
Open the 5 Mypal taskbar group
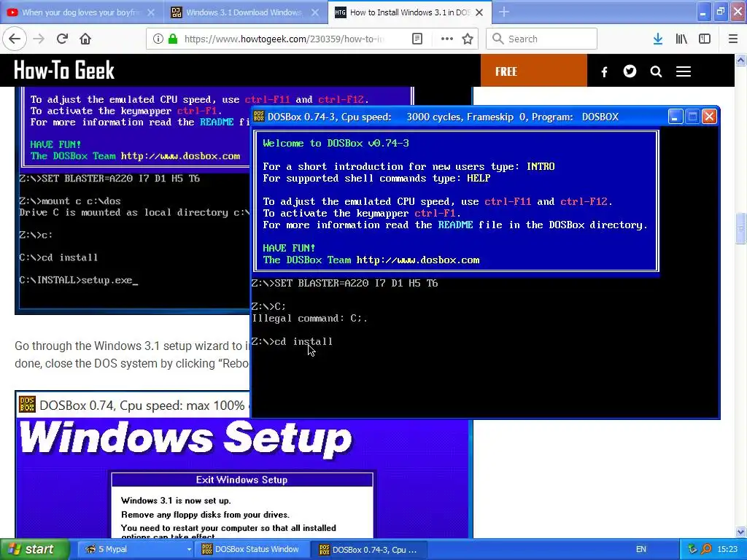pos(135,550)
